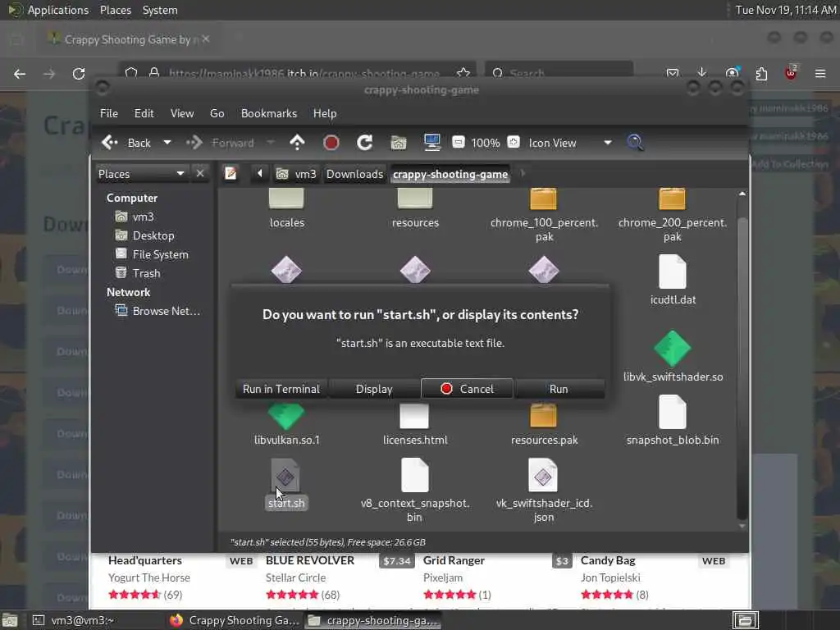840x630 pixels.
Task: Open the File menu in file manager
Action: coord(109,113)
